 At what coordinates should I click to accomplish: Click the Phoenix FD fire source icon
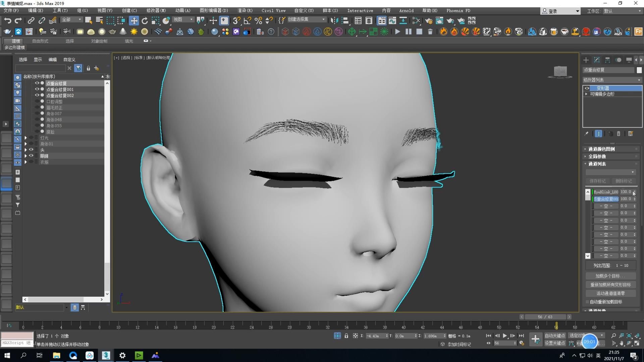tap(443, 32)
